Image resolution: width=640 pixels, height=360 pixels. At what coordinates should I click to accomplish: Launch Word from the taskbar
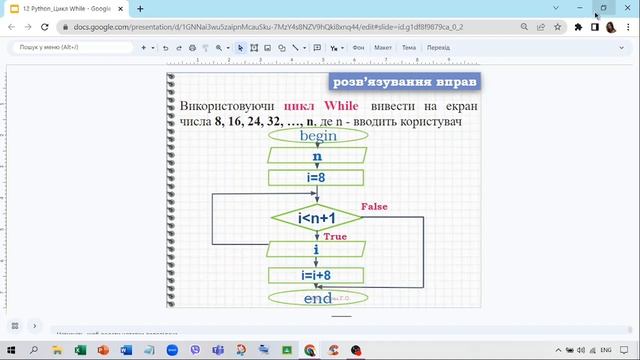click(x=126, y=350)
